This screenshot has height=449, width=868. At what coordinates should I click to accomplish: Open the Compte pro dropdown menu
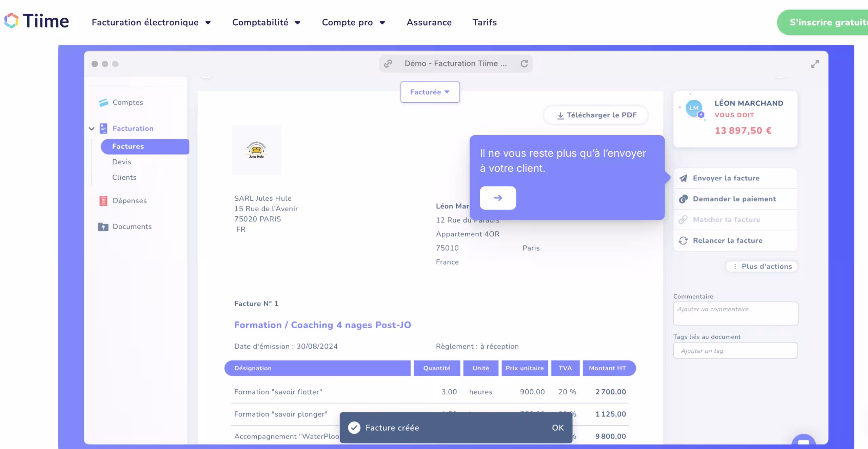[x=353, y=22]
